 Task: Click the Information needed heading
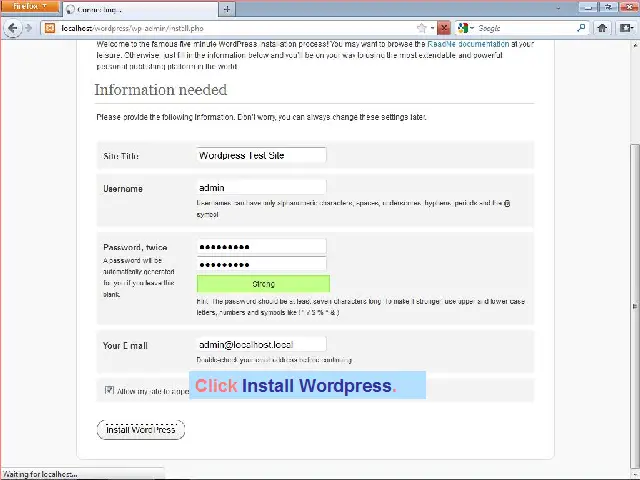(161, 90)
